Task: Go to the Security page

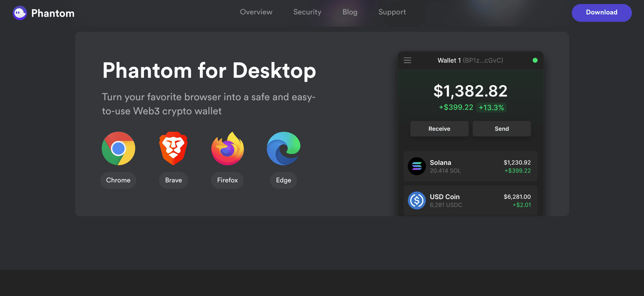Action: click(x=307, y=12)
